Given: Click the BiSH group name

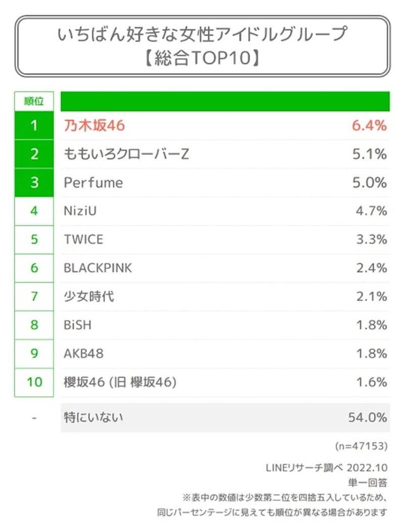Looking at the screenshot, I should (78, 325).
